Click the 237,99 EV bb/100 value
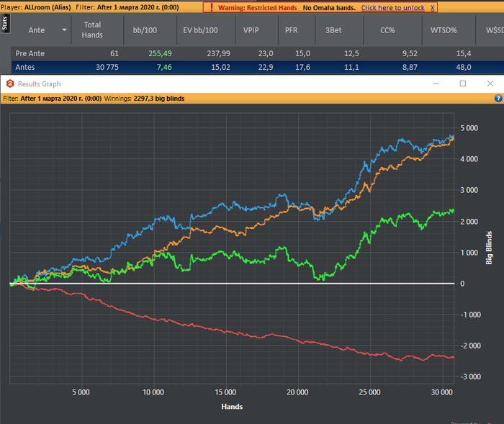This screenshot has width=504, height=424. (219, 53)
